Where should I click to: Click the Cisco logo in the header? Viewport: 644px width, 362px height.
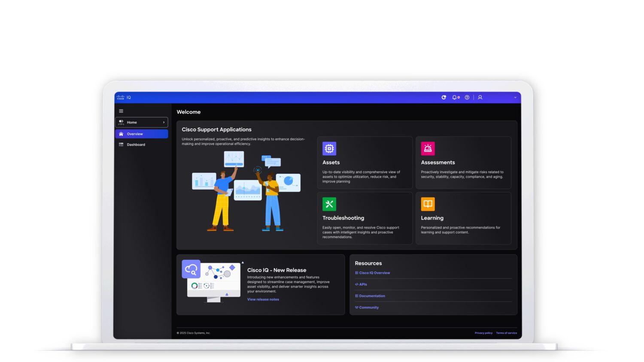pyautogui.click(x=120, y=97)
